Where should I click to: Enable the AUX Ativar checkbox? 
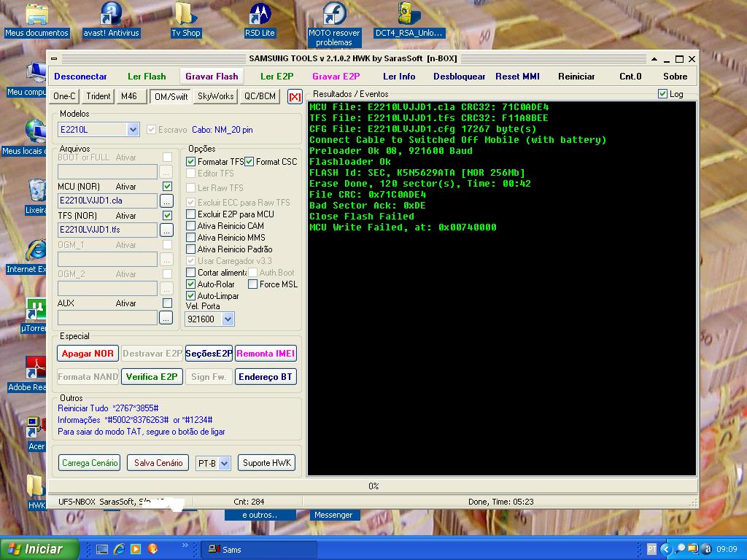coord(167,303)
